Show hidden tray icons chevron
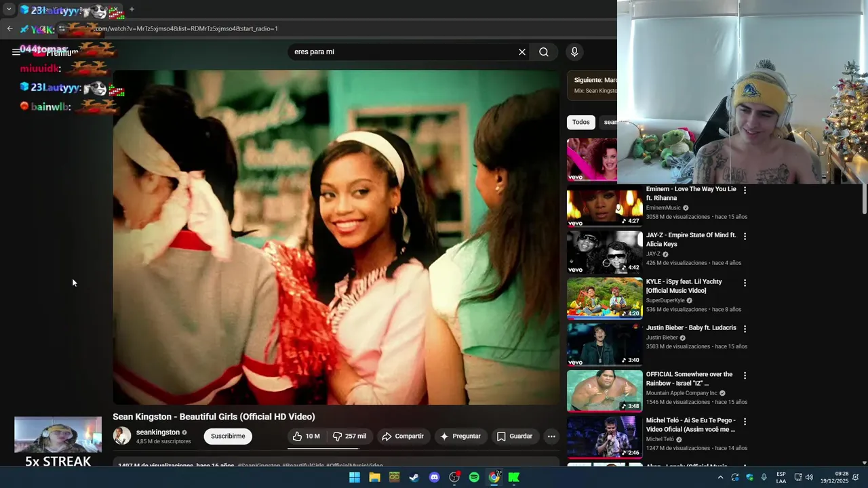868x488 pixels. (x=720, y=477)
